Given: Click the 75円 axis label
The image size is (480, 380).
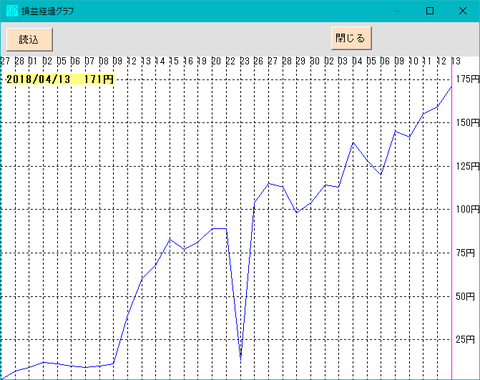Looking at the screenshot, I should point(465,253).
